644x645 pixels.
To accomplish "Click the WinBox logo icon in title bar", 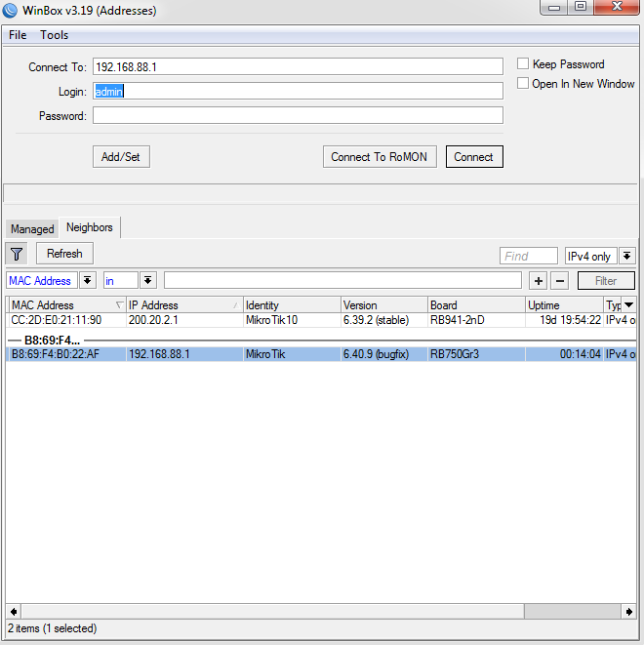I will point(10,11).
